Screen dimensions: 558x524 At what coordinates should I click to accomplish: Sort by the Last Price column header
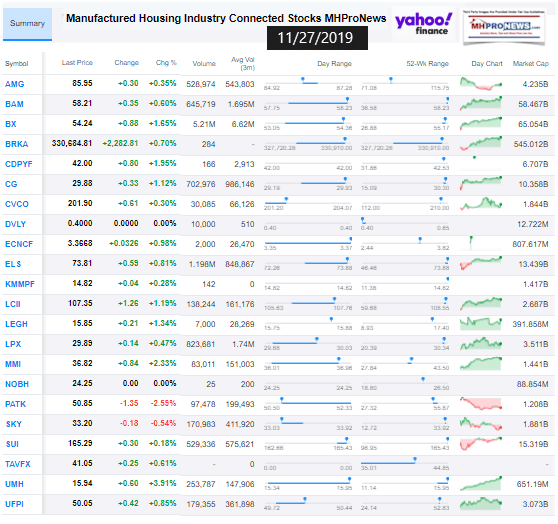77,63
